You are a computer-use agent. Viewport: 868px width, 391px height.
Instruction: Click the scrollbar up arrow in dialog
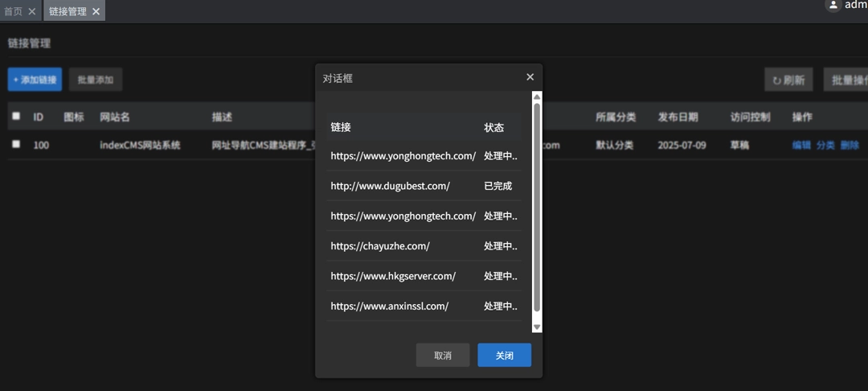coord(537,97)
